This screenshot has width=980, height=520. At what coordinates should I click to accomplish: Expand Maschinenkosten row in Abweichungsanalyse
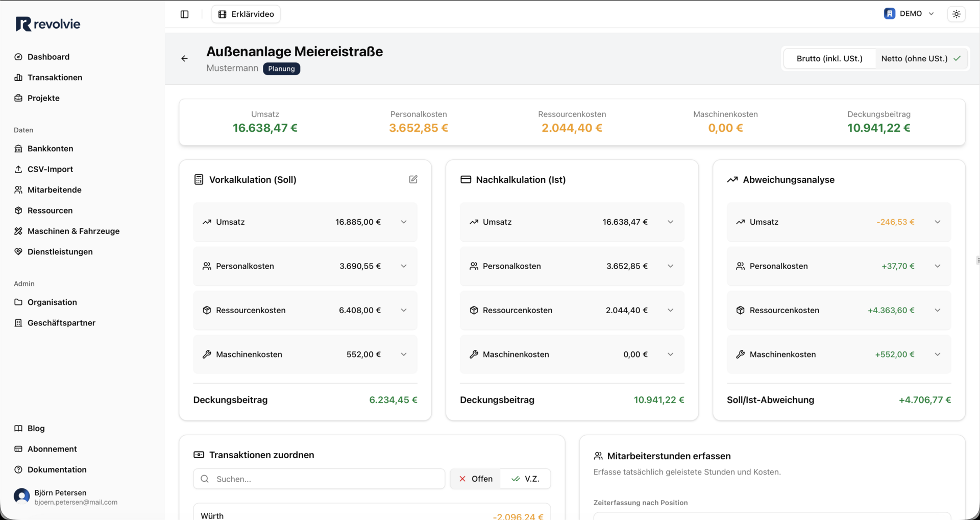[x=937, y=354]
